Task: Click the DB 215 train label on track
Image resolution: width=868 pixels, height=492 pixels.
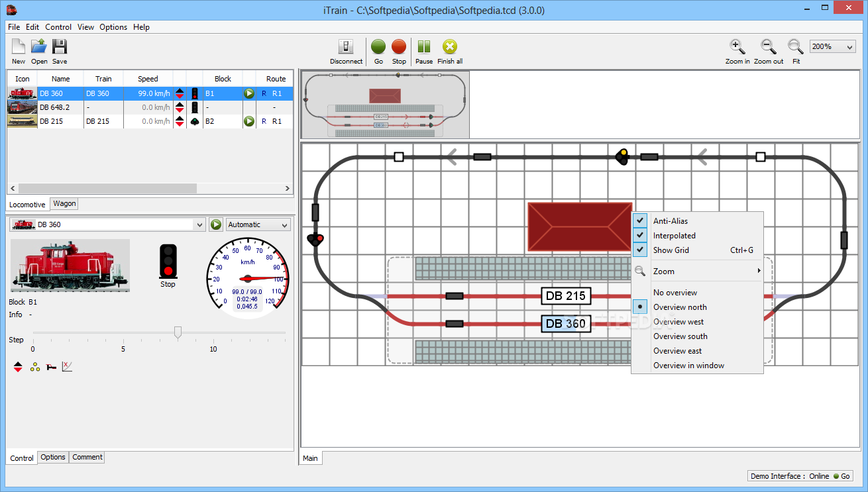Action: [x=566, y=296]
